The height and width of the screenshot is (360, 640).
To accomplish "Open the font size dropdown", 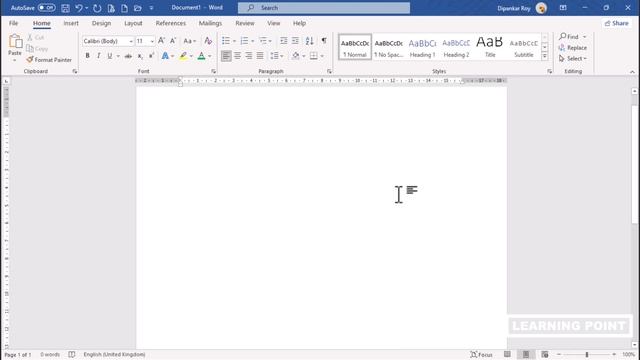I will 152,41.
